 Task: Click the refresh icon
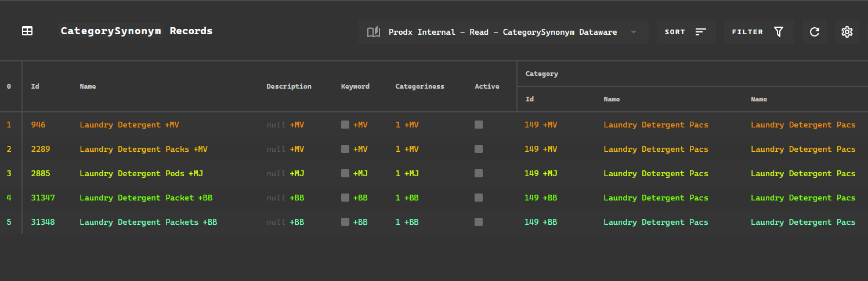(815, 32)
